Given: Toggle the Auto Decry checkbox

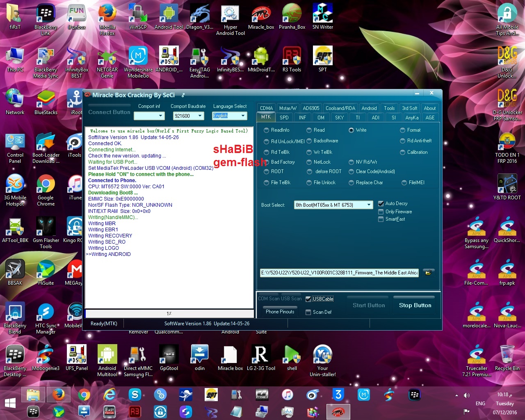Looking at the screenshot, I should [381, 203].
